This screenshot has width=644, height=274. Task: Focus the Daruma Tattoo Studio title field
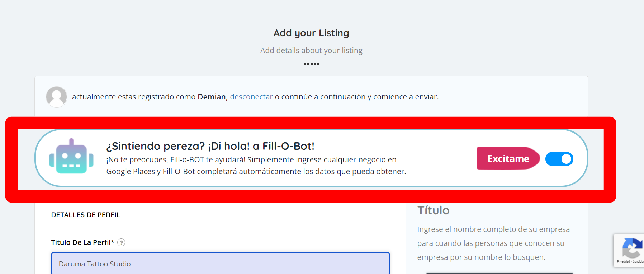pyautogui.click(x=220, y=264)
